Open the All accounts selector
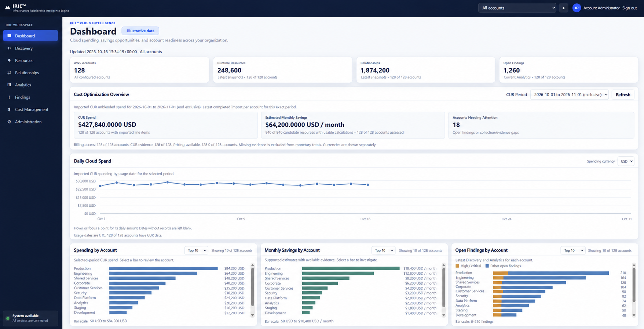Viewport: 644px width, 329px height. (x=517, y=8)
